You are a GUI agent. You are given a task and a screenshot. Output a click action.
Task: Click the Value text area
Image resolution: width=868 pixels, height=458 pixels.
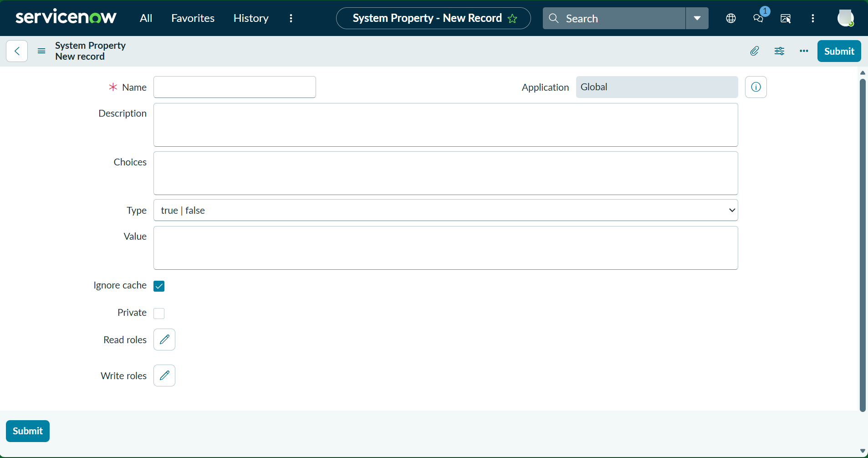click(445, 248)
